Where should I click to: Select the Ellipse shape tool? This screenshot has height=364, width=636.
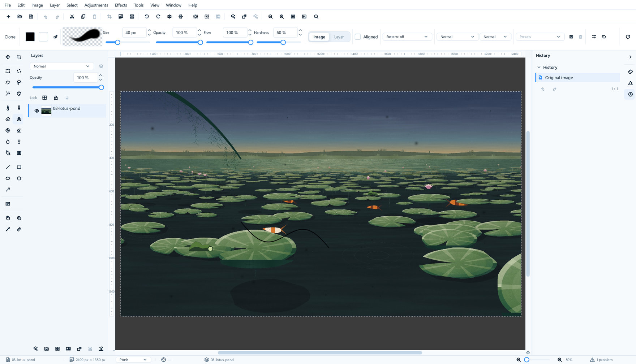[8, 178]
